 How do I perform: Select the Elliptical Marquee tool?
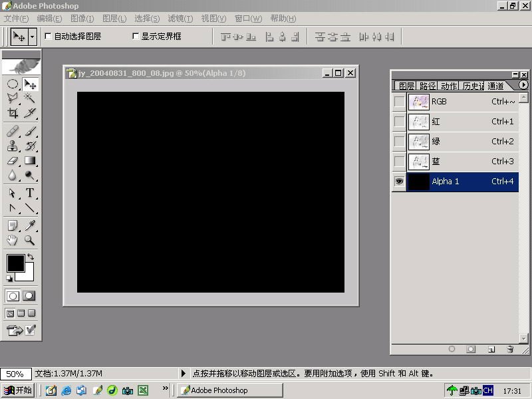13,84
